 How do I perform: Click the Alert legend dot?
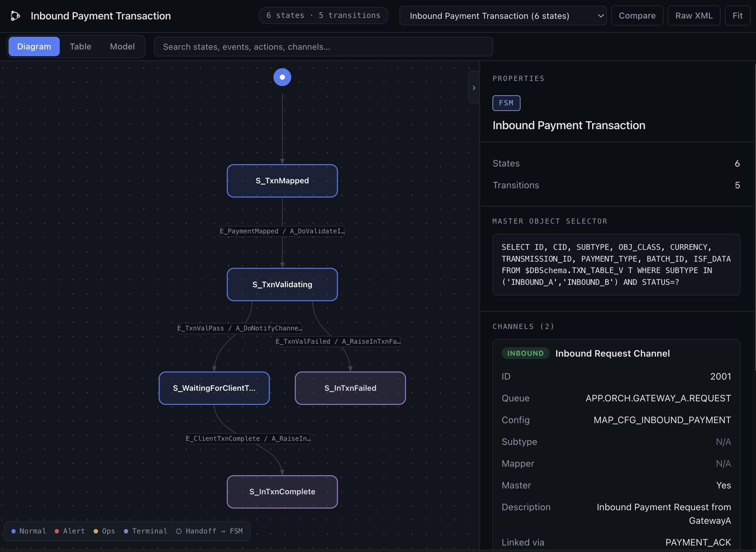[x=57, y=531]
